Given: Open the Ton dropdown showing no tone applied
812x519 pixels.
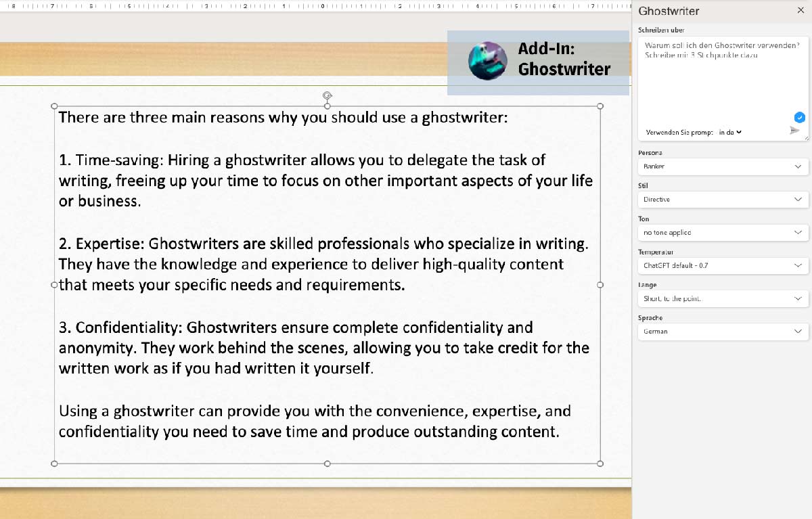Looking at the screenshot, I should point(723,232).
